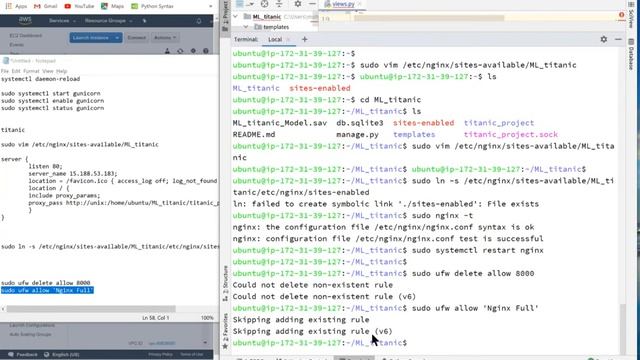Click 'systemctl daemon-reload' line in Notepad
This screenshot has width=640, height=360.
(40, 79)
